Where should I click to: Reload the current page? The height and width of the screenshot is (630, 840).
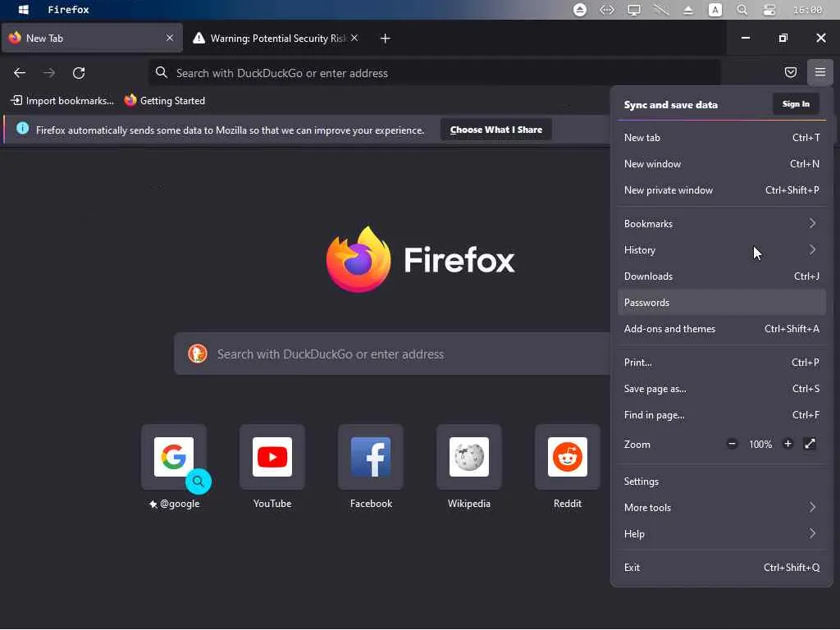[x=79, y=73]
